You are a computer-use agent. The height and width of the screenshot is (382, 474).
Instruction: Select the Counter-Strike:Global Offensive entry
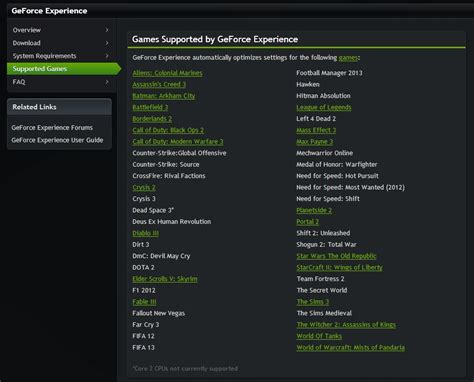[179, 153]
